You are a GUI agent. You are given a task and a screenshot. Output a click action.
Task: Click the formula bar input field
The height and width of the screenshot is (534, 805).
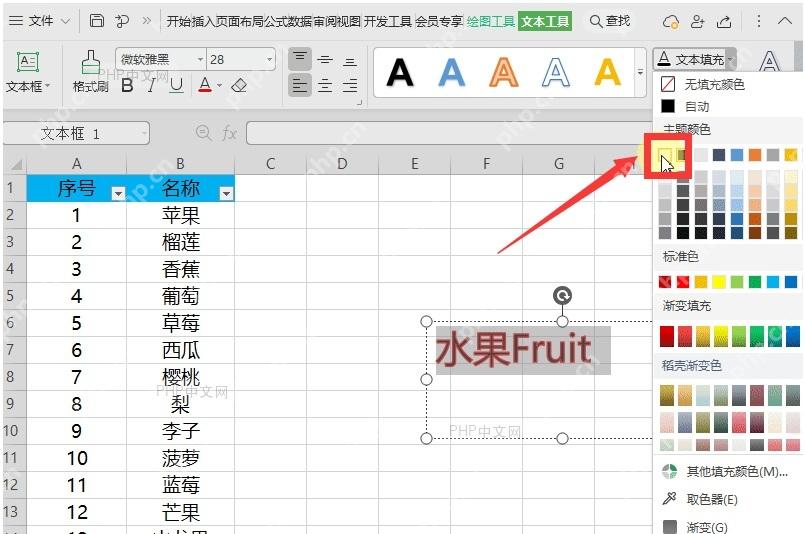[x=448, y=134]
